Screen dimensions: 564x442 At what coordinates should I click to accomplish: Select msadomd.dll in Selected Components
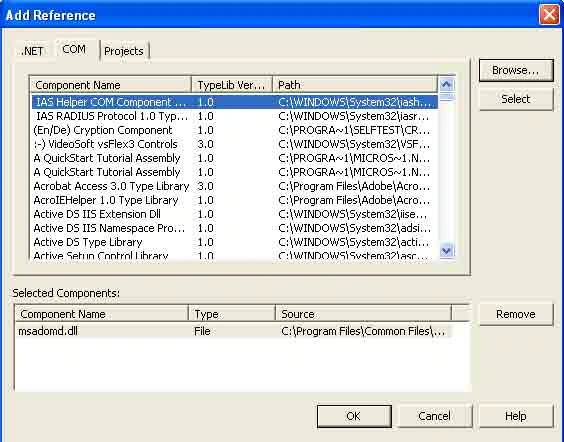coord(233,331)
